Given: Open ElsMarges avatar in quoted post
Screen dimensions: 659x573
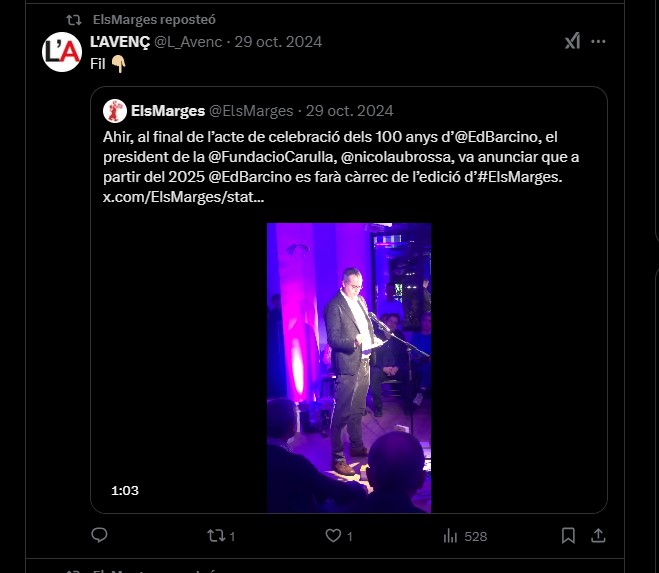Looking at the screenshot, I should coord(115,110).
